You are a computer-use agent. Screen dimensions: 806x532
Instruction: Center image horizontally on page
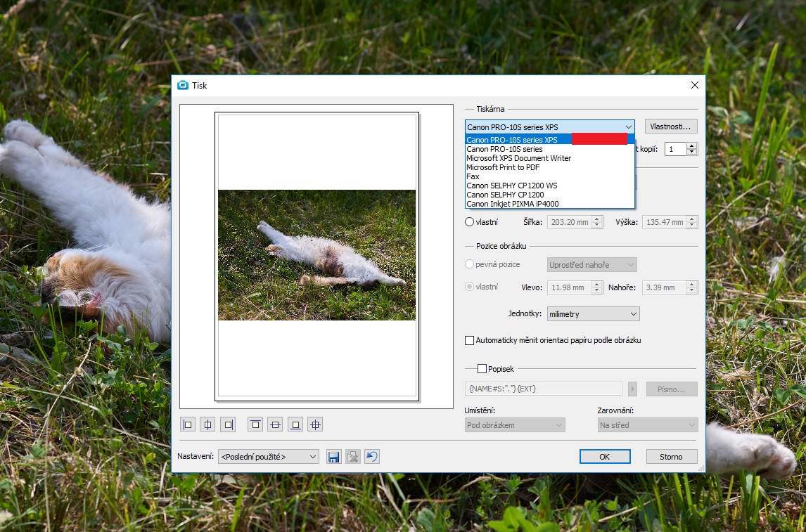point(207,424)
